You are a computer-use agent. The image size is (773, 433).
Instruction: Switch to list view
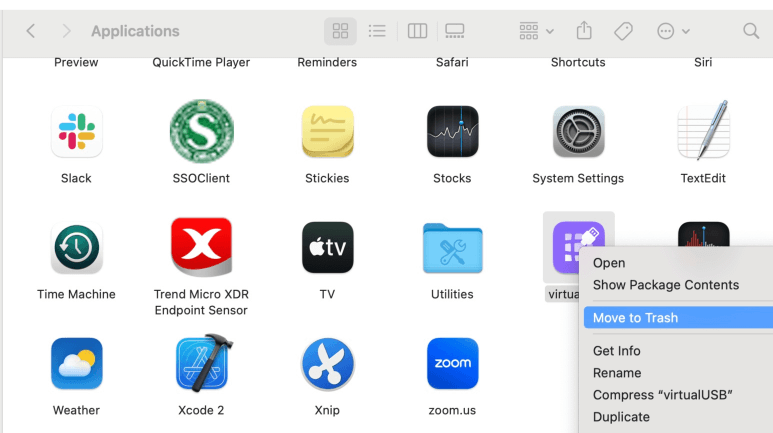point(377,31)
